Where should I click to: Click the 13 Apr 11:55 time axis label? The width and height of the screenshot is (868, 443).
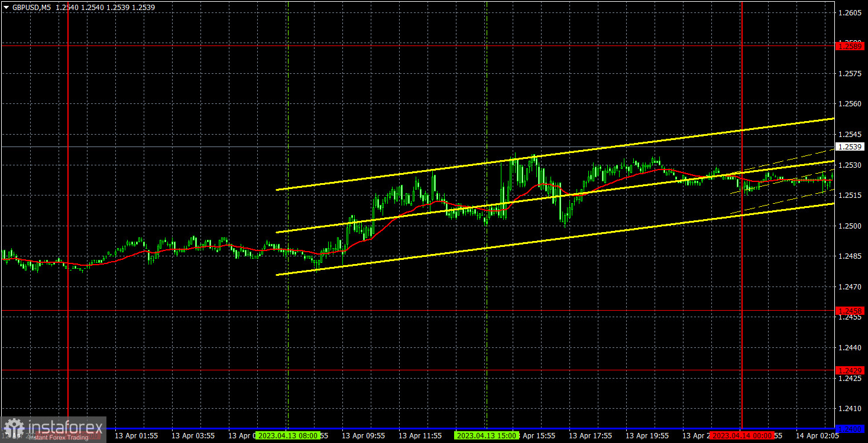420,436
